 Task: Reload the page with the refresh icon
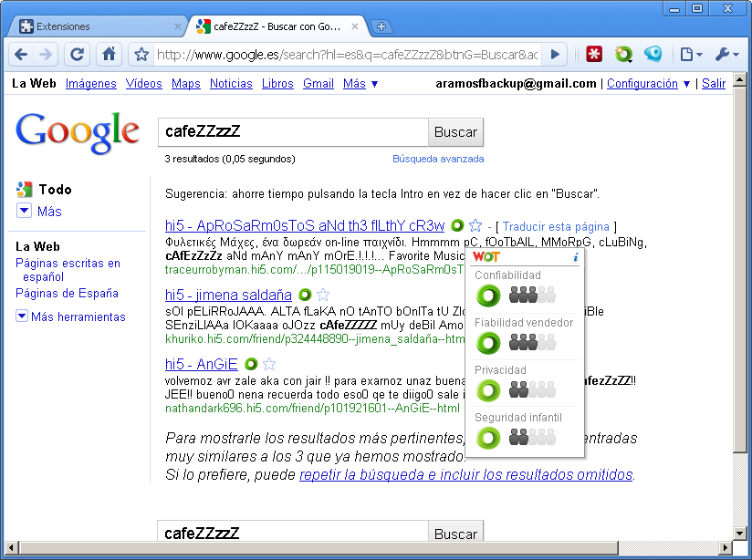78,55
